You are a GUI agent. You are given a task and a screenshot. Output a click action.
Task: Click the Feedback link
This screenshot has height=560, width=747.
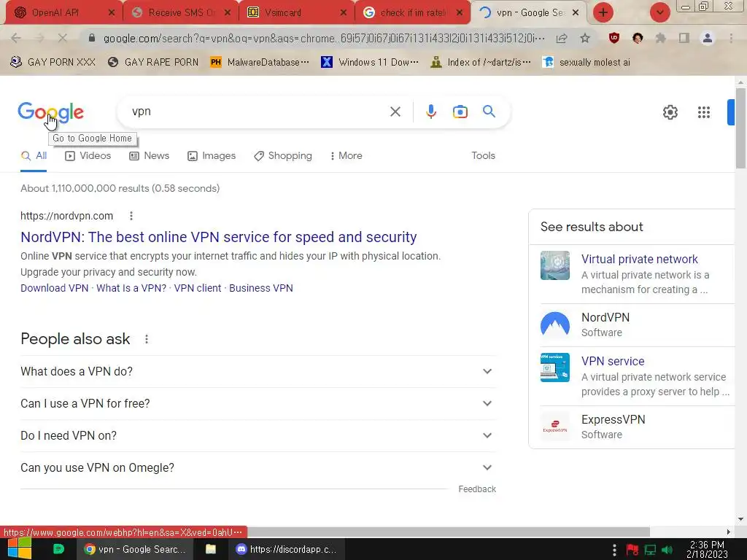(x=477, y=489)
